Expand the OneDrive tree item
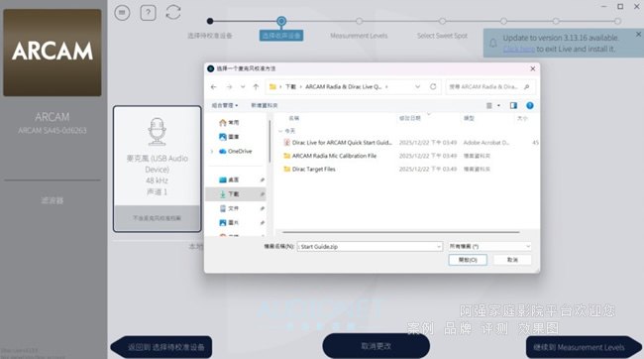This screenshot has height=359, width=644. click(x=212, y=152)
